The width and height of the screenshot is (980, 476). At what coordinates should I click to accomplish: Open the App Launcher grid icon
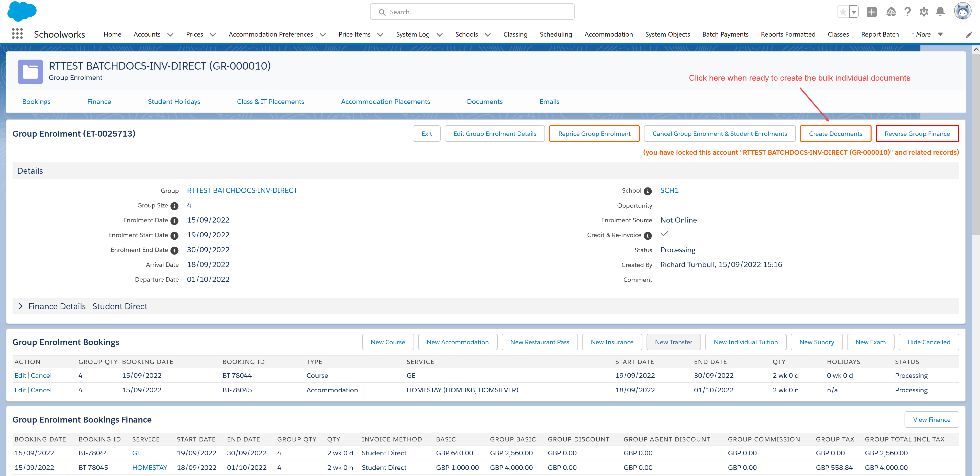click(17, 34)
